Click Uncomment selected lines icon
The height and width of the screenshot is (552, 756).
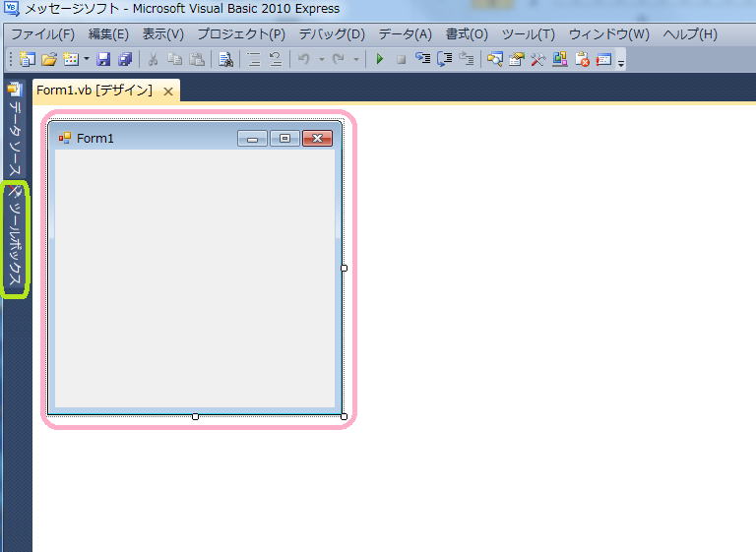click(x=276, y=59)
